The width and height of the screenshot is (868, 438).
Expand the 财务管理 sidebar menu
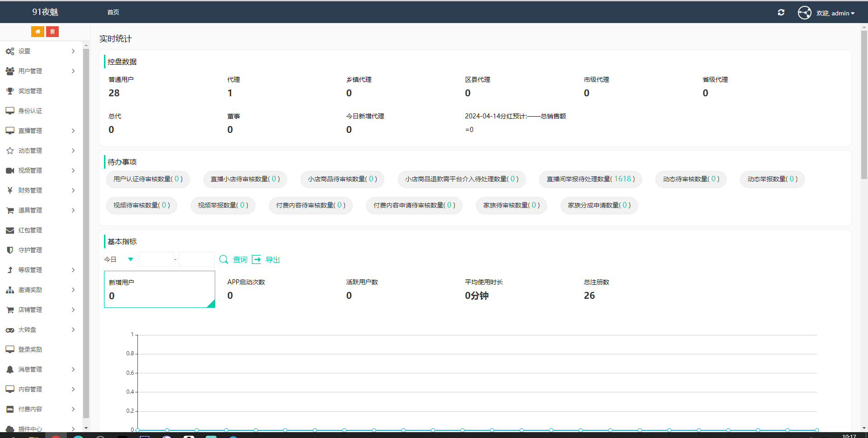(x=41, y=190)
